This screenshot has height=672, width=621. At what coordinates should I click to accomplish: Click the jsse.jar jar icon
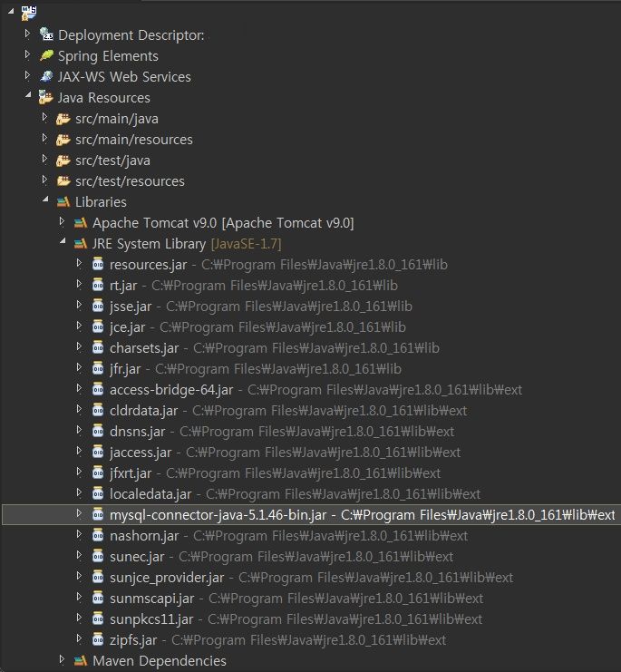(98, 306)
